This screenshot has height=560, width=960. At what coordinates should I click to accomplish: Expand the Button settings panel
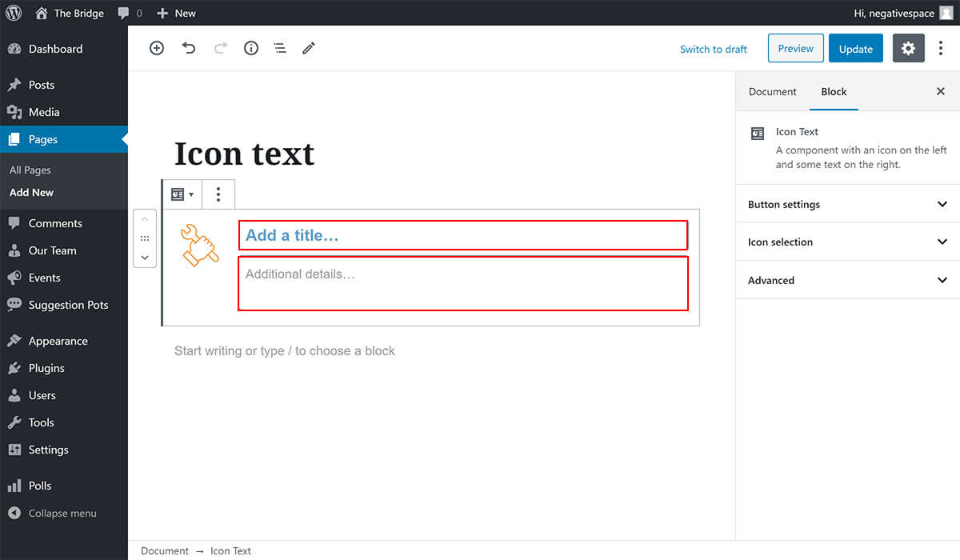847,204
